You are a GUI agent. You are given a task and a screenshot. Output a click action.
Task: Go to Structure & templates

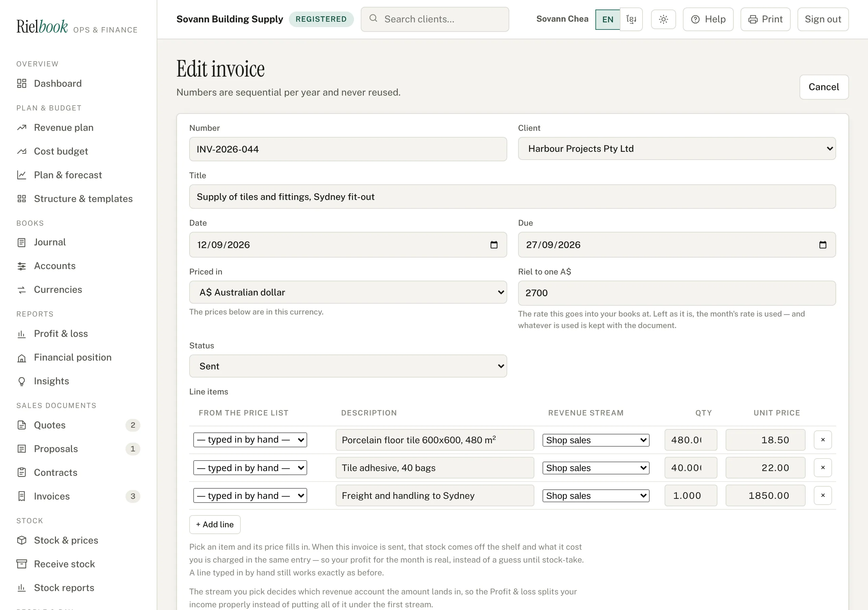(75, 199)
